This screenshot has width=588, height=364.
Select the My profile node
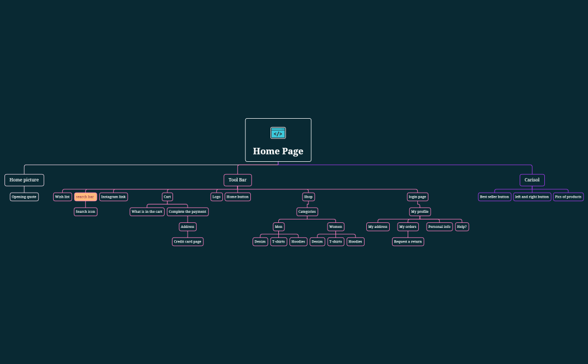coord(419,212)
